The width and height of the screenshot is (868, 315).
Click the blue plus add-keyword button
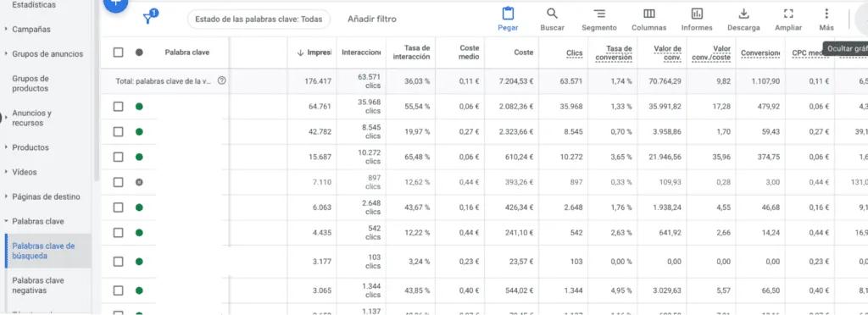115,3
